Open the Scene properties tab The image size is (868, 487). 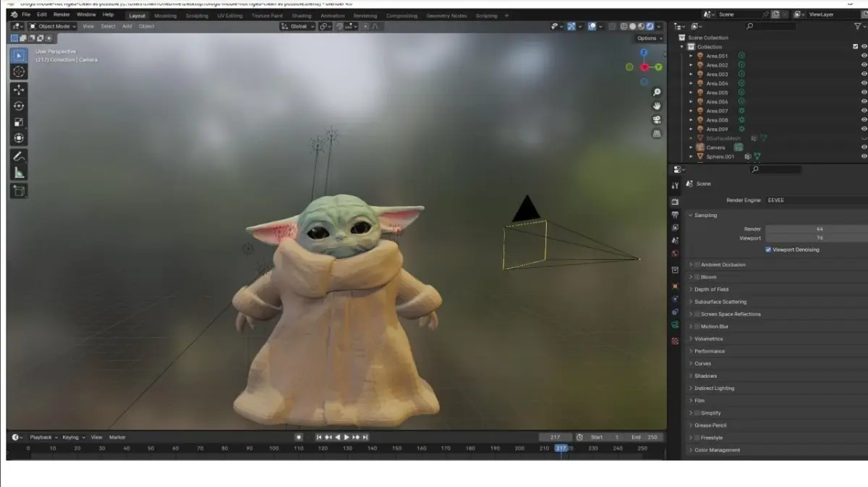(x=675, y=240)
